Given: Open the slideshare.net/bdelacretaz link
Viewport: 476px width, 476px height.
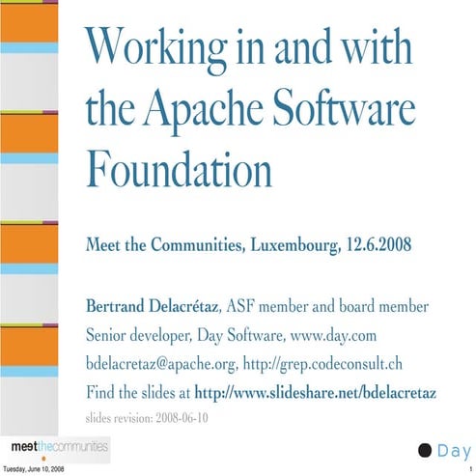Looking at the screenshot, I should click(316, 393).
